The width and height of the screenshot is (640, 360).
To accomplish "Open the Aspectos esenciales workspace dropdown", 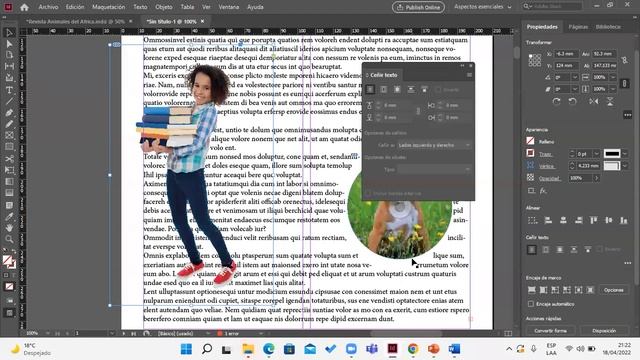I will coord(482,7).
